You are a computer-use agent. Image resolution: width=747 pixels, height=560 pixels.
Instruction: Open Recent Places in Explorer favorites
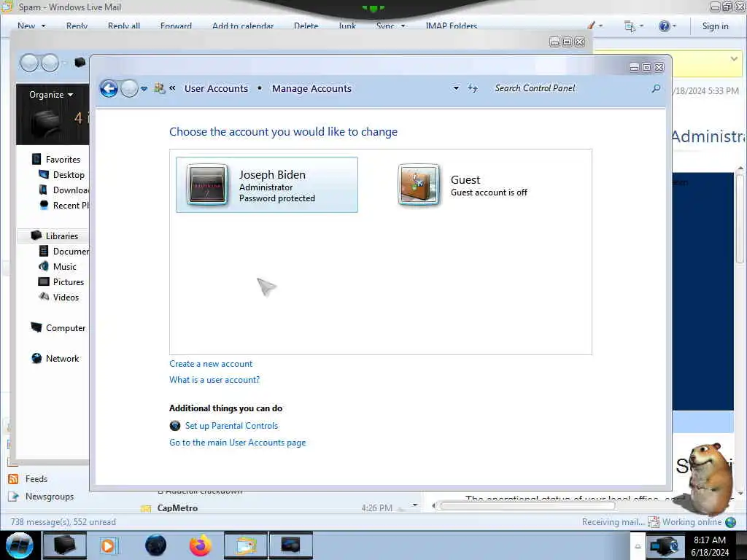(x=71, y=205)
